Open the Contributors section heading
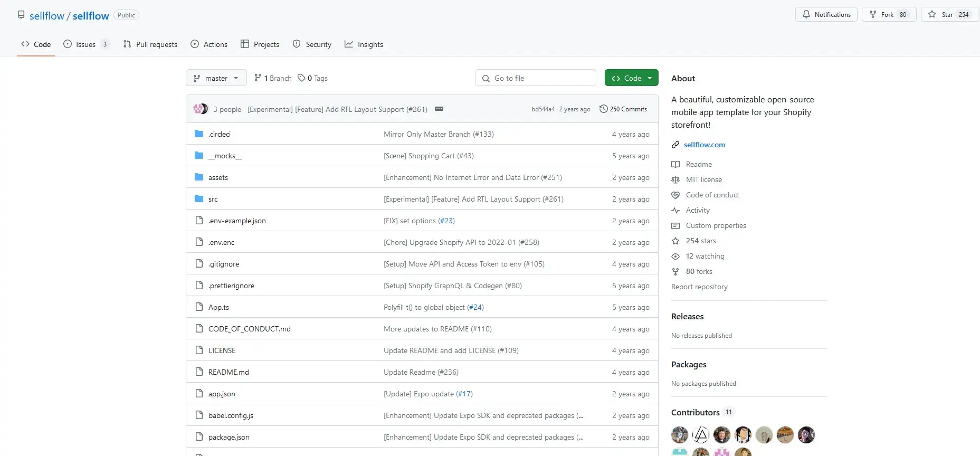Viewport: 980px width, 456px height. click(696, 413)
